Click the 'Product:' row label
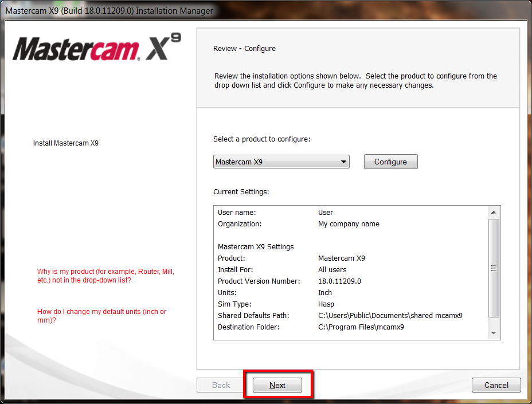 232,258
